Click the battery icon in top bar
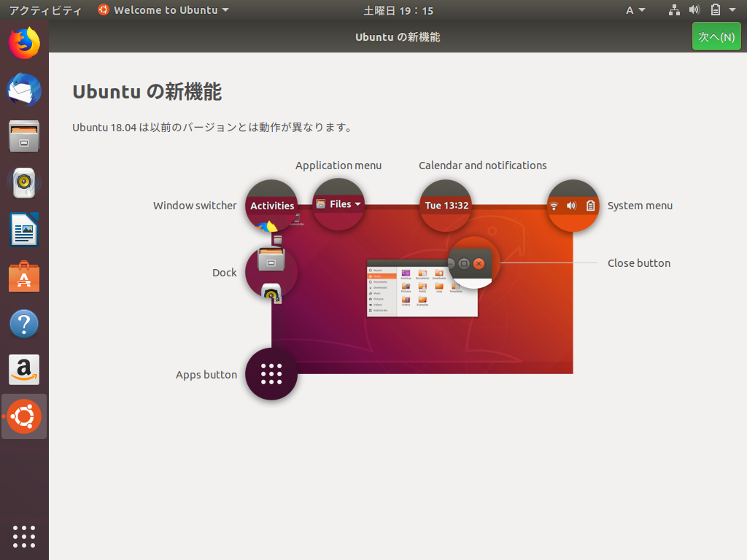The width and height of the screenshot is (747, 560). click(x=715, y=10)
